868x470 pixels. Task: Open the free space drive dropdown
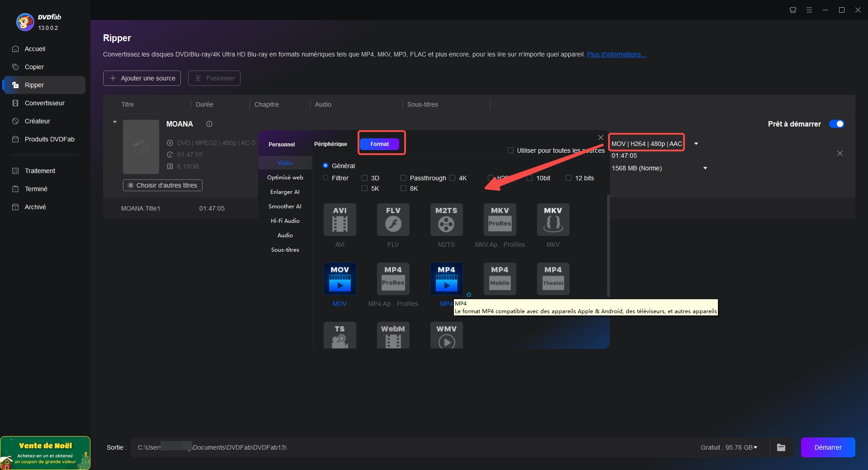[755, 447]
